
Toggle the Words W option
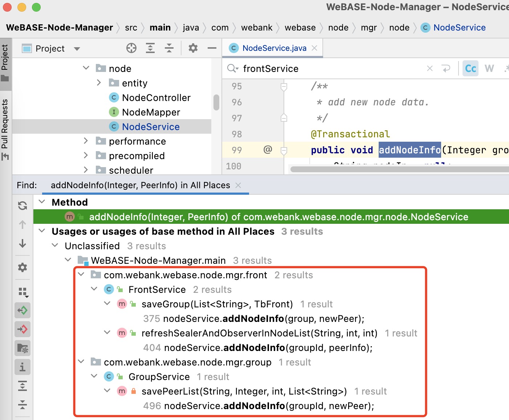pos(489,68)
